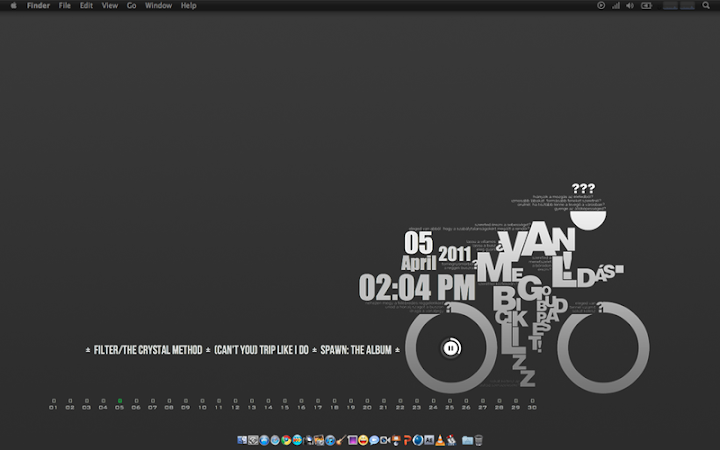Open the orange P app in Dock
The image size is (720, 450).
pyautogui.click(x=407, y=440)
